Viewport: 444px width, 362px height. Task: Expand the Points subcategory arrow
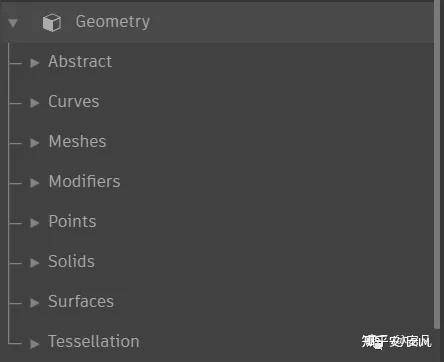click(x=34, y=223)
